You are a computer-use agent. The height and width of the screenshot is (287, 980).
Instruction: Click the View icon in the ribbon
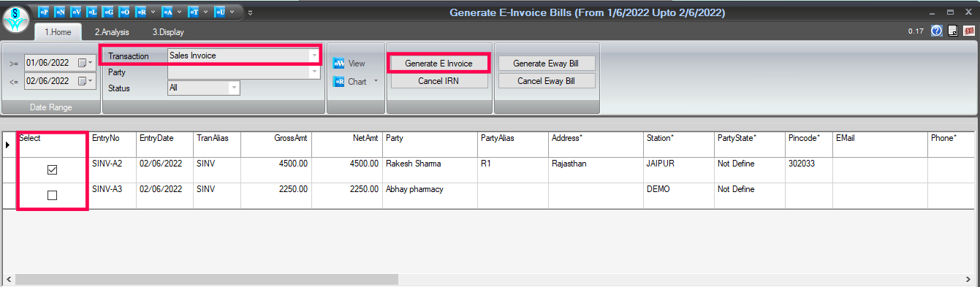[338, 64]
